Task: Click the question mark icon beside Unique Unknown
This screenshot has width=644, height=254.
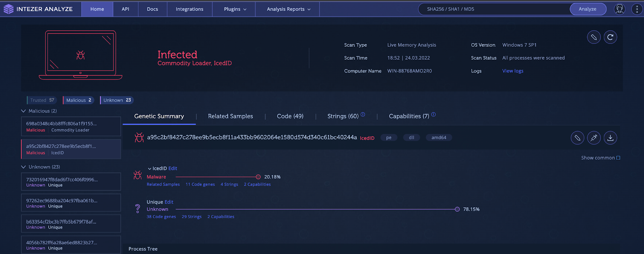Action: tap(138, 208)
